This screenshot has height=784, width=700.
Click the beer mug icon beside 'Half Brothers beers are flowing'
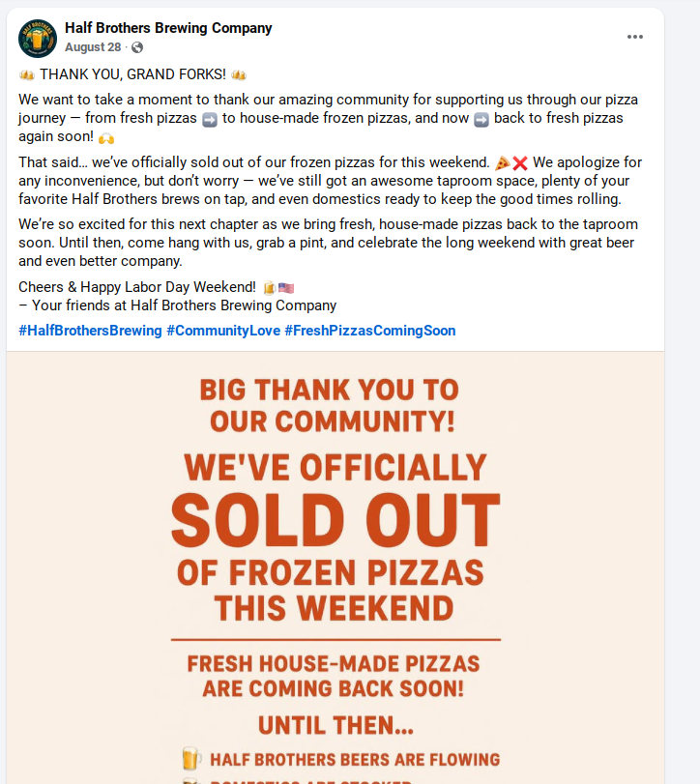(x=191, y=759)
